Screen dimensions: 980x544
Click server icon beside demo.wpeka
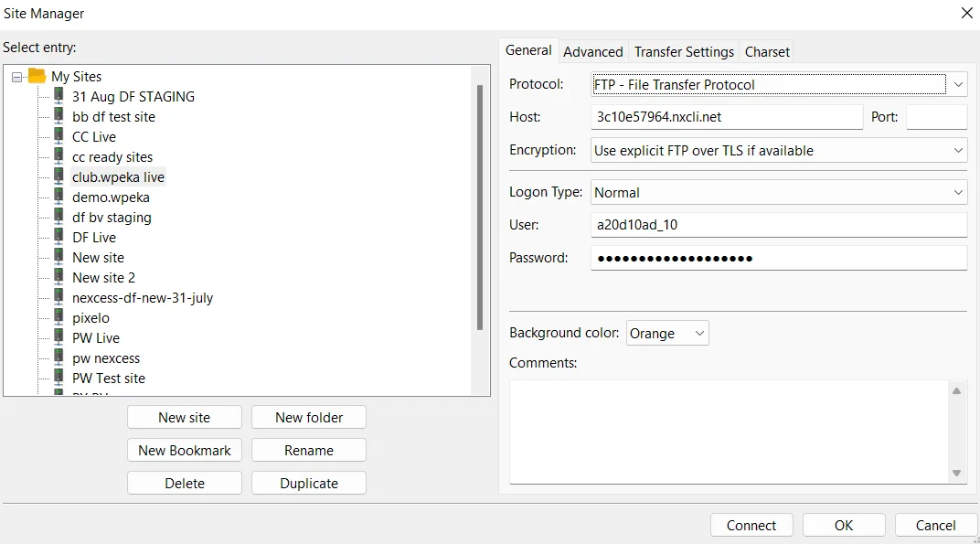click(59, 197)
